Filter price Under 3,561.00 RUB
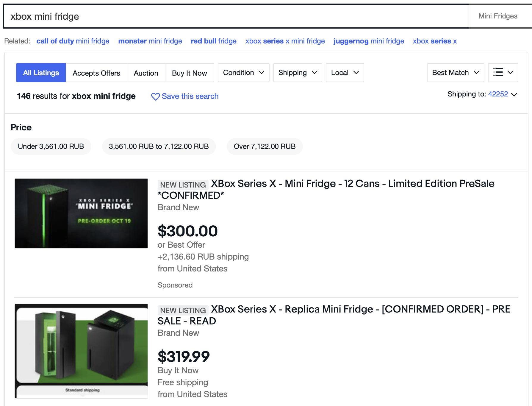The height and width of the screenshot is (406, 532). pos(51,146)
